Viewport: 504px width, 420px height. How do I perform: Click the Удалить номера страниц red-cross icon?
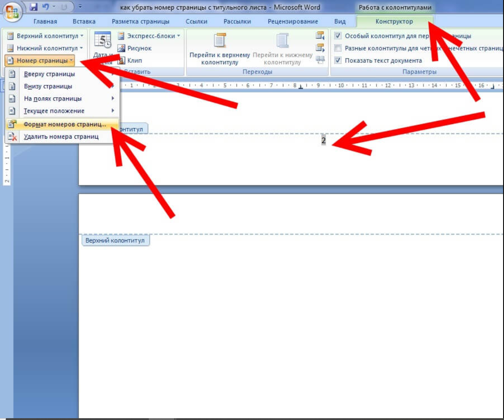coord(12,136)
